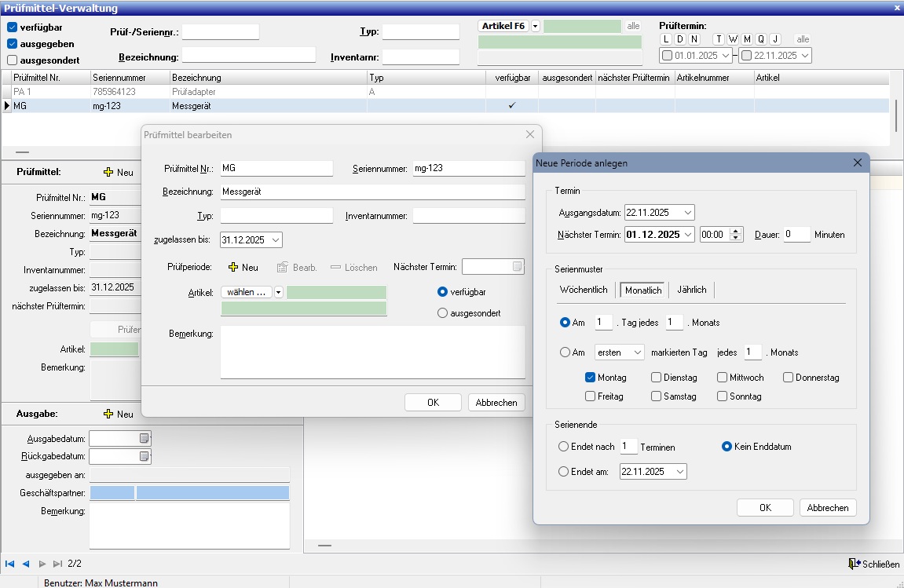Screen dimensions: 904x588
Task: Open calendar icon in Ausgabedatum field
Action: [x=144, y=438]
